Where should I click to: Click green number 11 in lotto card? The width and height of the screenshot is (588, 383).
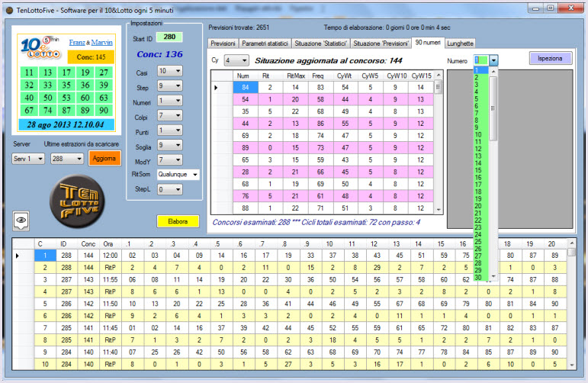tap(29, 72)
